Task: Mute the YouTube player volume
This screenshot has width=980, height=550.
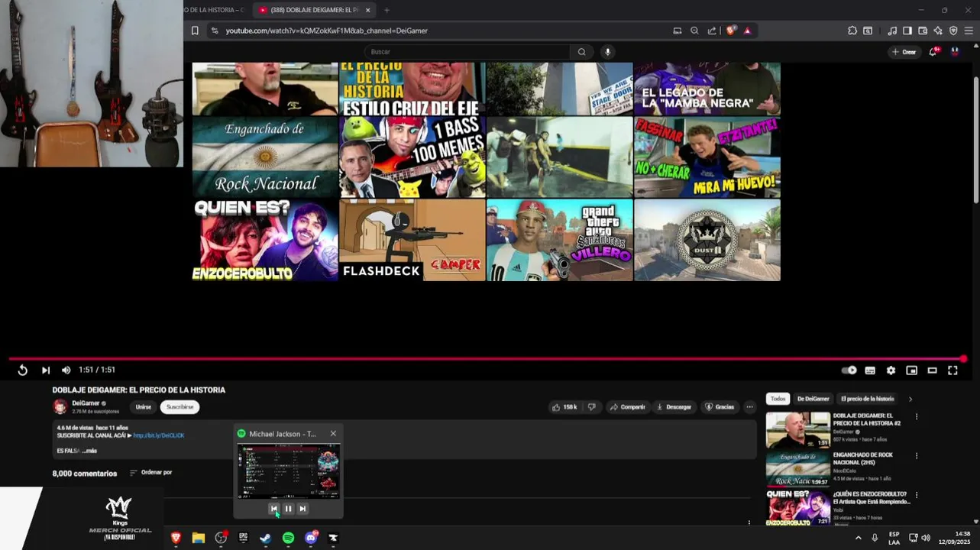Action: [66, 370]
